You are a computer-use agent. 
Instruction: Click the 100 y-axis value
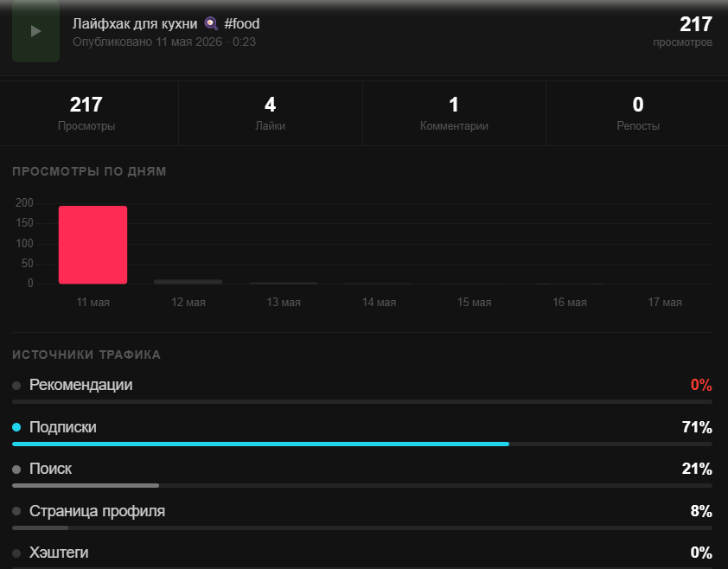(x=24, y=243)
